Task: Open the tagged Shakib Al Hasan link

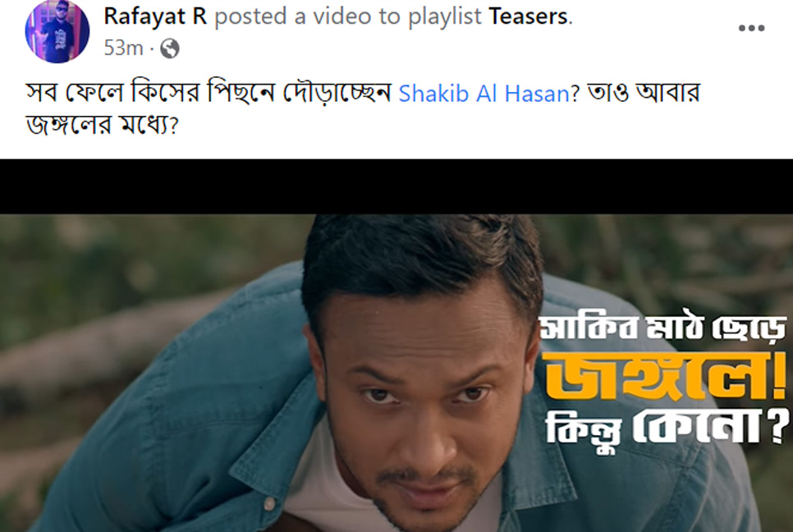Action: pos(485,94)
